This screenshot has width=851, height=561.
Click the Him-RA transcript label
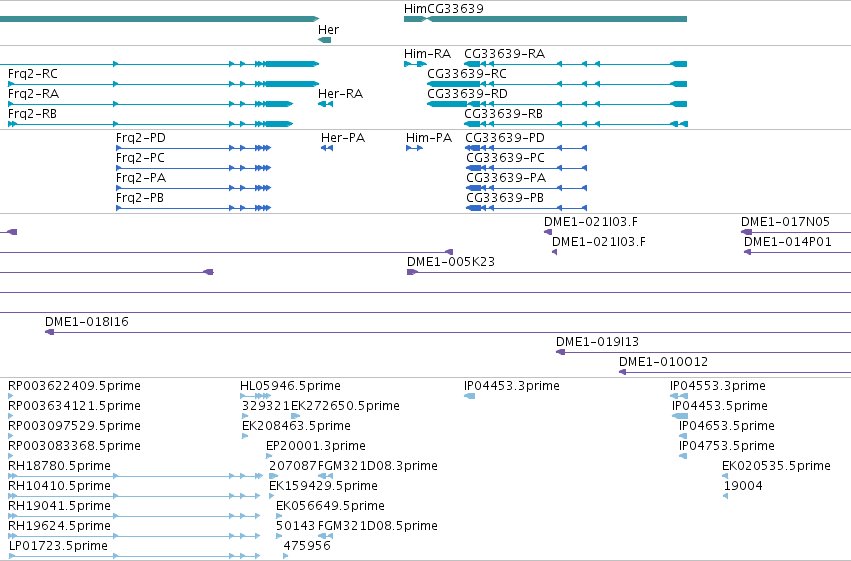click(427, 54)
